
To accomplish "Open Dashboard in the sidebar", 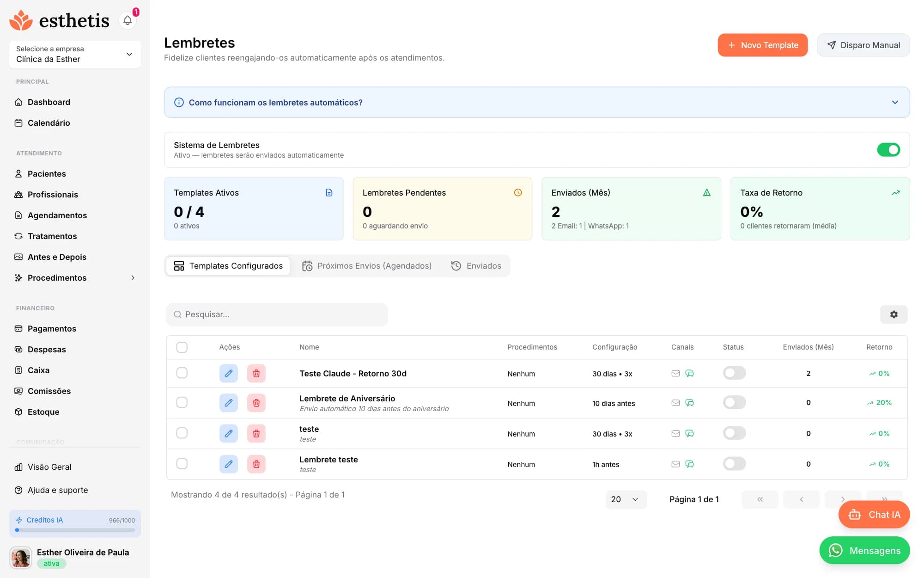I will 49,102.
